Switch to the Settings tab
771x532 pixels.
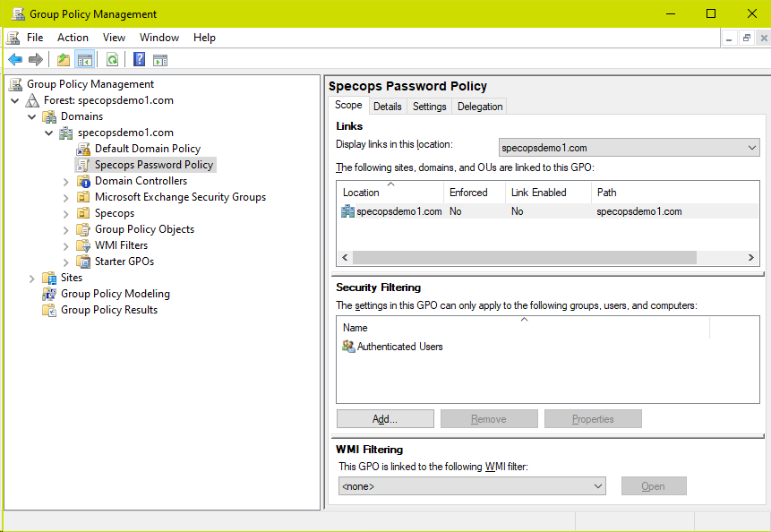[x=430, y=107]
